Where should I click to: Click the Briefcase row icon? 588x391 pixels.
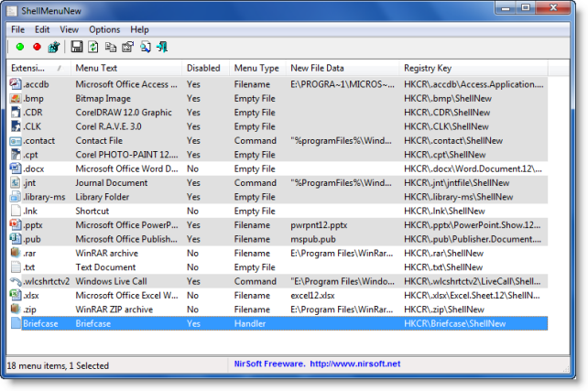pos(16,323)
